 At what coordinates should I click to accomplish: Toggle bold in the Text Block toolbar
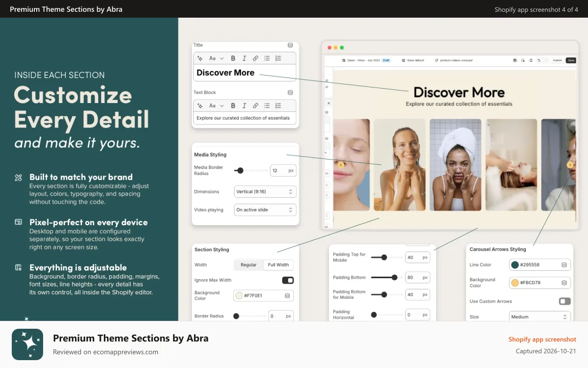[233, 105]
